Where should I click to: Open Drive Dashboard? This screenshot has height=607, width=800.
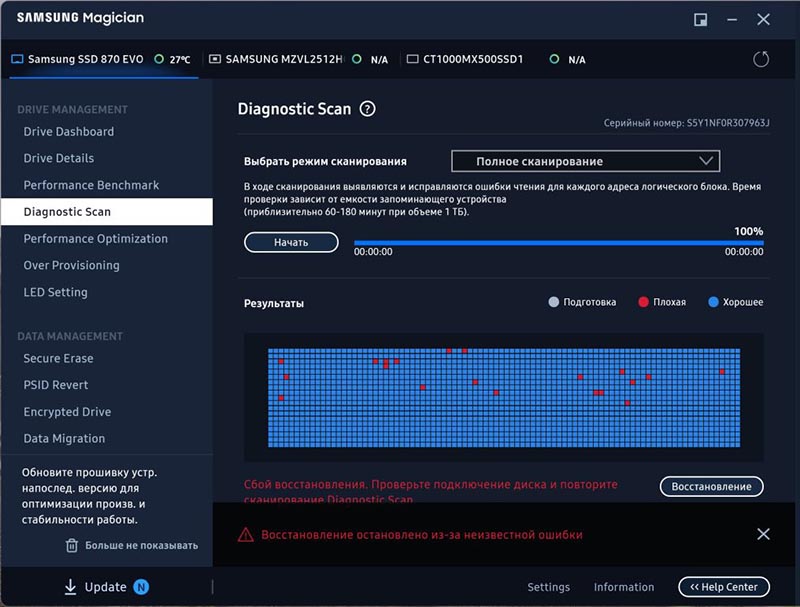point(69,132)
